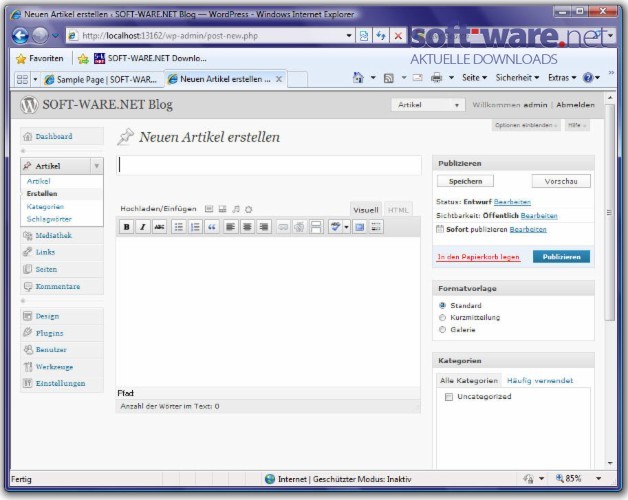
Task: Open the IE help question-mark icon
Action: click(x=588, y=78)
